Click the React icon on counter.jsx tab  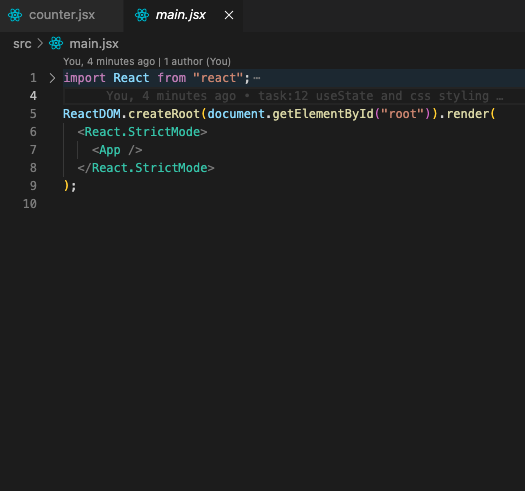pos(15,15)
